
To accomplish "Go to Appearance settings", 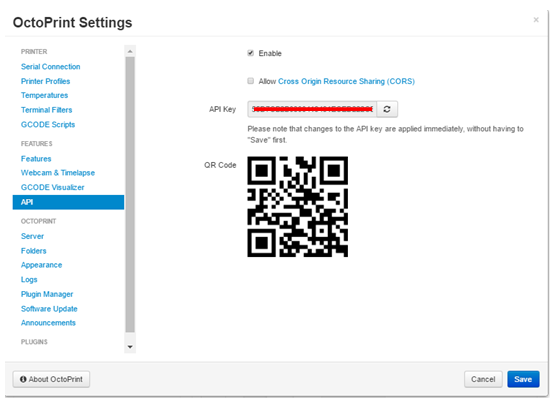I will point(42,265).
